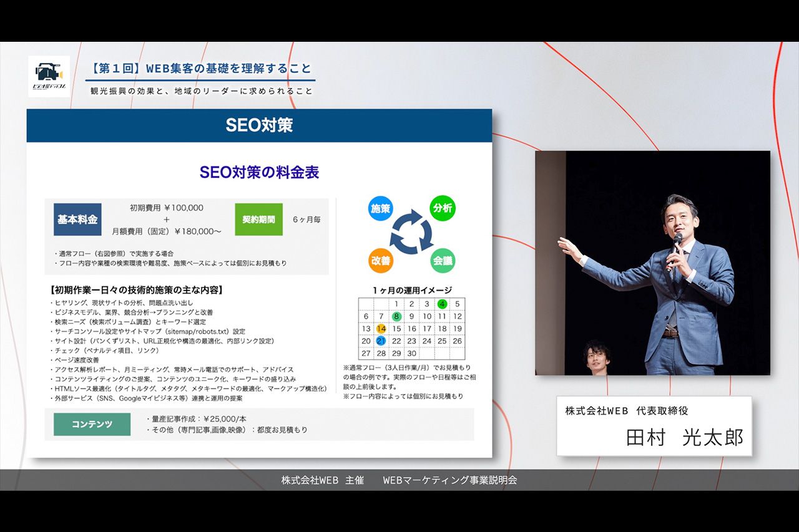Click the 基本料金 blue label box
The width and height of the screenshot is (799, 532).
(77, 220)
